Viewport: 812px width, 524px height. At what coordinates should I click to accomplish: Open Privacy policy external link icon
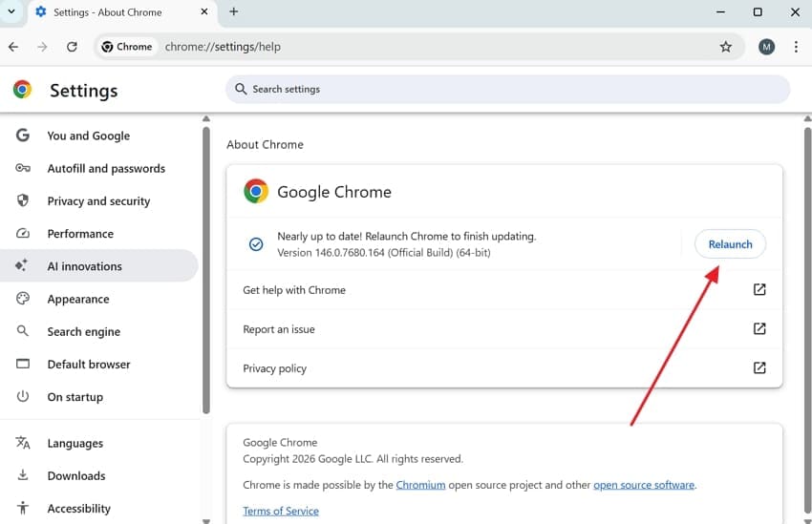[759, 368]
